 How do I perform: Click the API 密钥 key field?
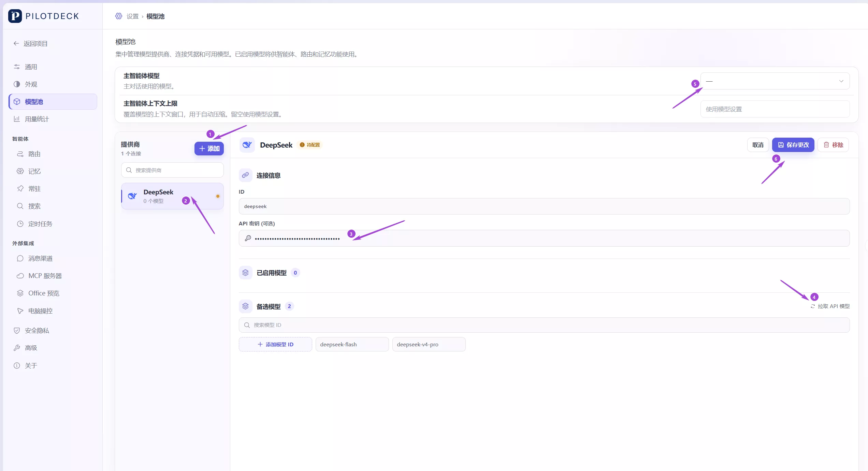pyautogui.click(x=544, y=238)
